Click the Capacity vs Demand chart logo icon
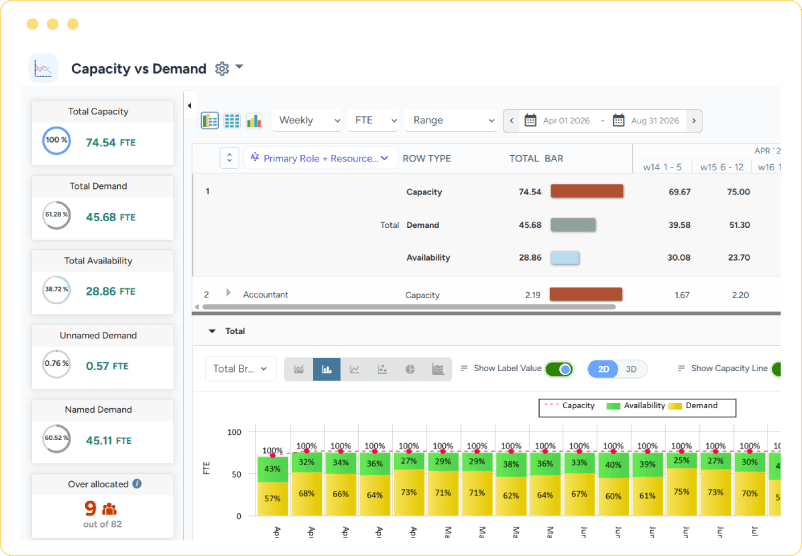This screenshot has height=556, width=802. tap(43, 68)
